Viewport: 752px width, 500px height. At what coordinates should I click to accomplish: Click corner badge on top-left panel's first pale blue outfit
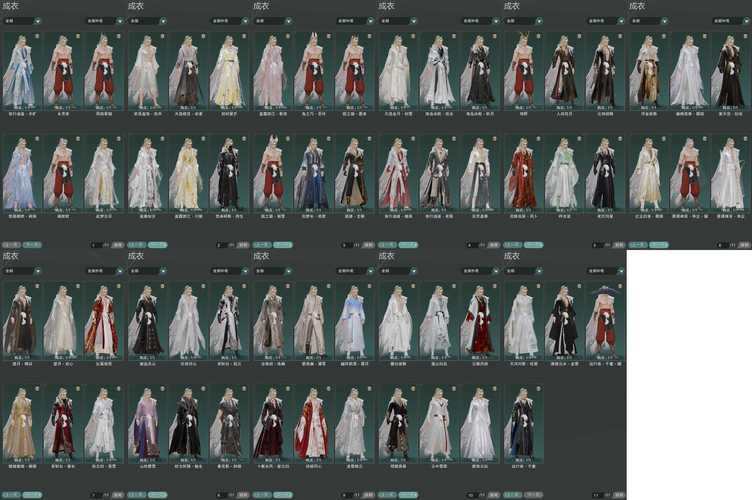click(37, 37)
